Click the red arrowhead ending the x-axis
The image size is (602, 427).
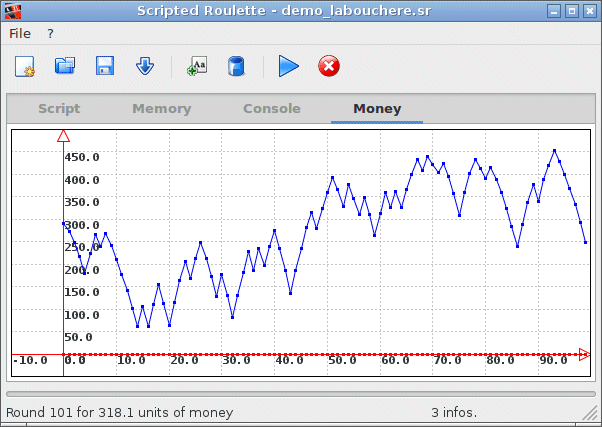click(x=584, y=354)
